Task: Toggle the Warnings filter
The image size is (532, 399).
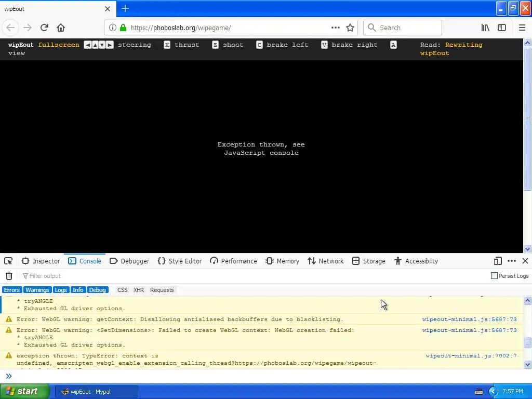Action: coord(37,290)
